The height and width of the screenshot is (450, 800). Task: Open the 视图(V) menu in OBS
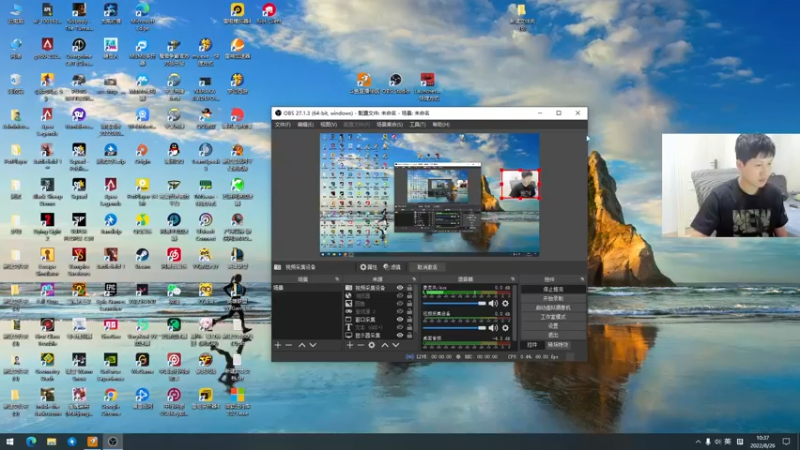tap(328, 124)
